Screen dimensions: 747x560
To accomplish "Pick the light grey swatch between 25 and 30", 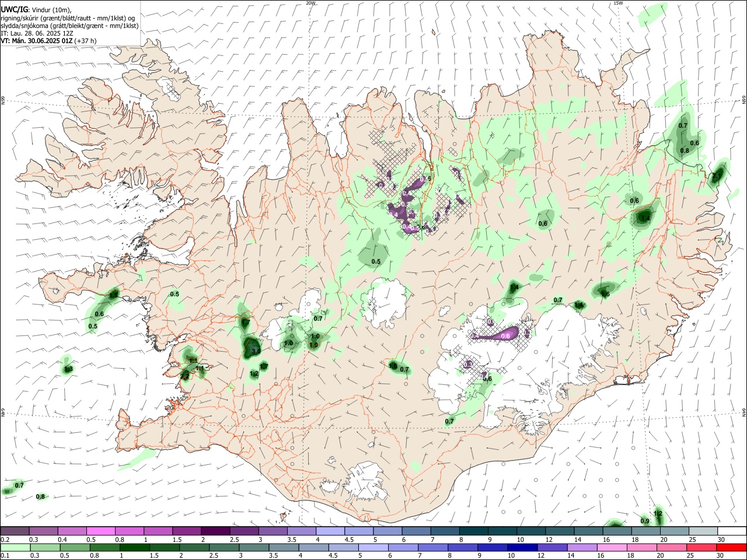I will coord(703,531).
